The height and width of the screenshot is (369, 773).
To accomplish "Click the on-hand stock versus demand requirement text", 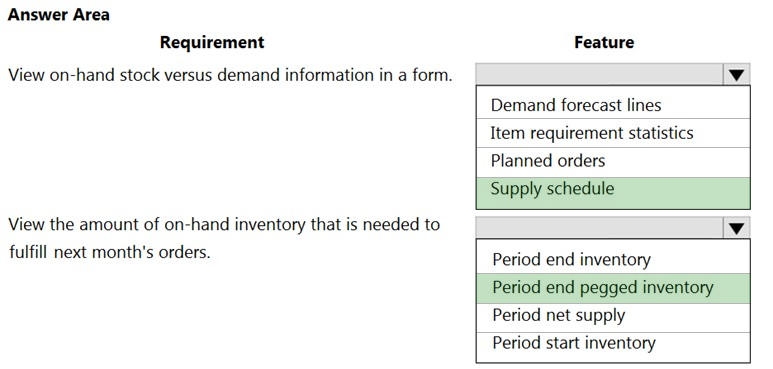I will (230, 75).
